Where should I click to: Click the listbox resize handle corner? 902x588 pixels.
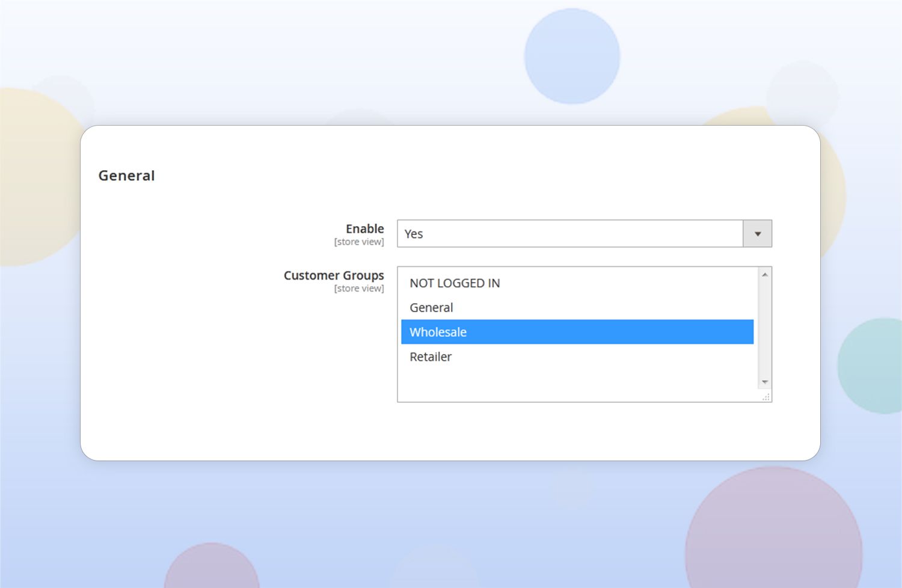[x=766, y=397]
